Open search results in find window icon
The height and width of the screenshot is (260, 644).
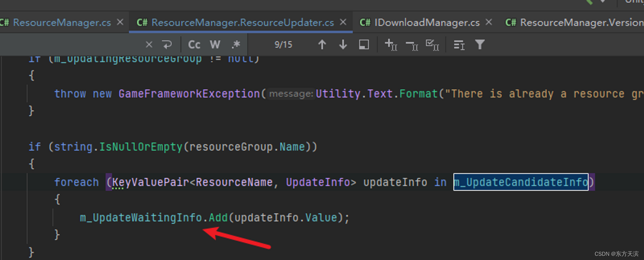tap(459, 45)
